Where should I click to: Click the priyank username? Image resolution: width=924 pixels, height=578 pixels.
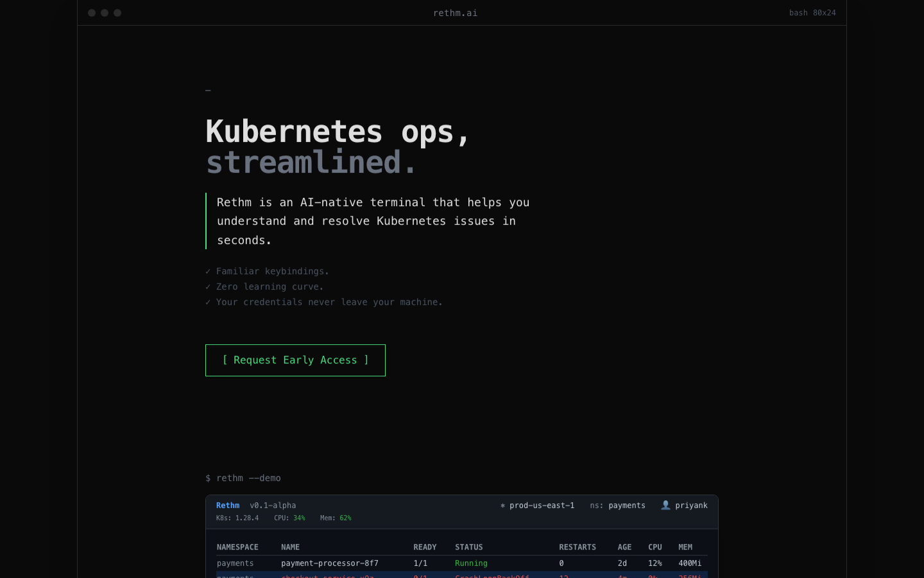pyautogui.click(x=691, y=505)
